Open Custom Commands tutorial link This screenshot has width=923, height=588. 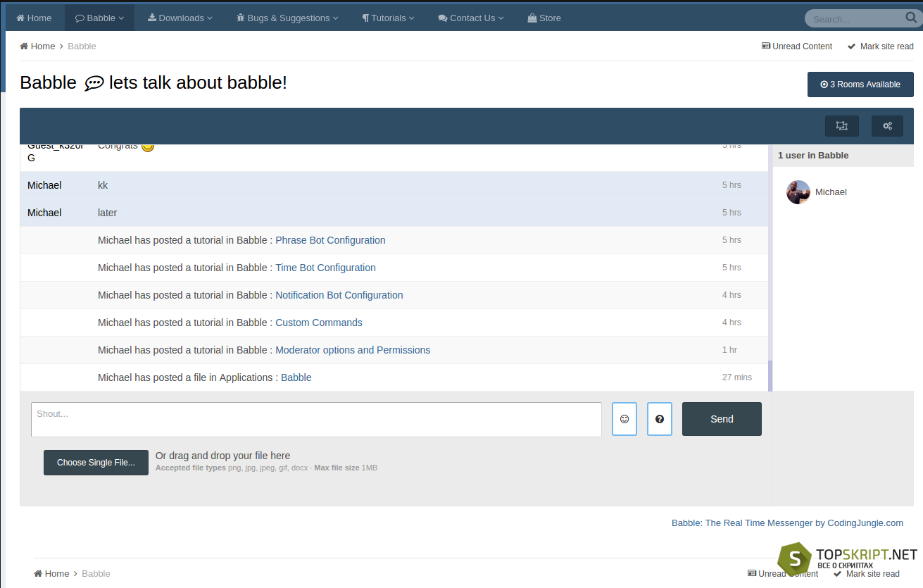pyautogui.click(x=319, y=323)
